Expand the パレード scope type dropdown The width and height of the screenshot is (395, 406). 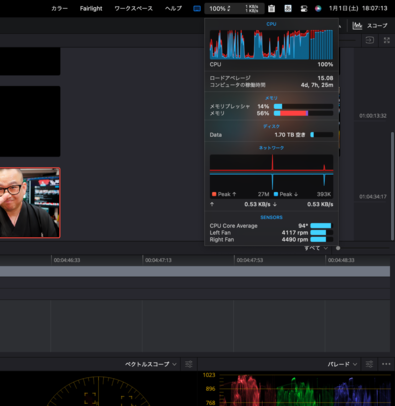(x=342, y=364)
